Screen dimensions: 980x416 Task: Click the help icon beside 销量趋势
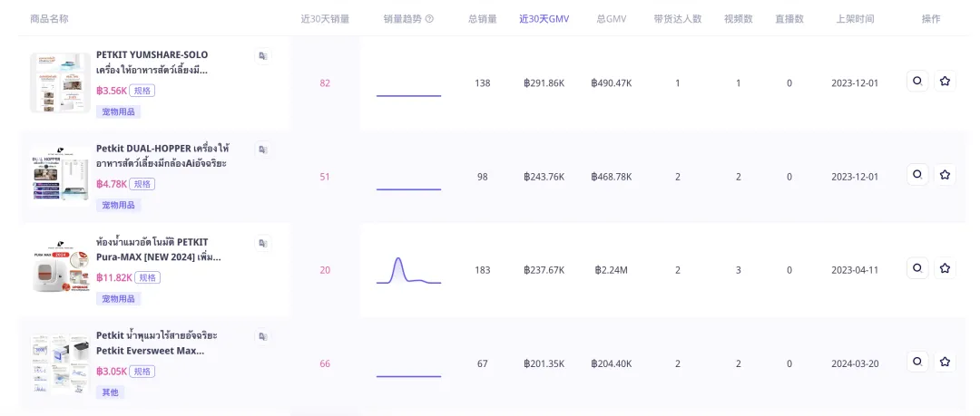[x=429, y=19]
